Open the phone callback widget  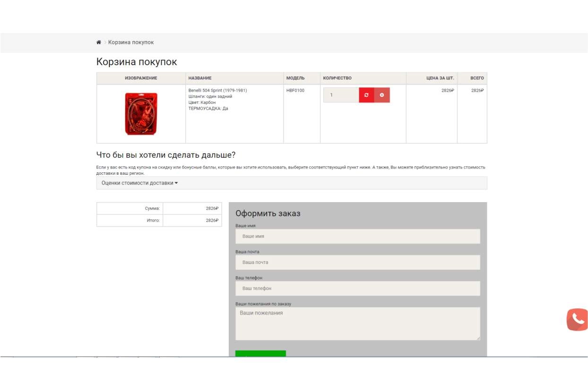[x=577, y=320]
